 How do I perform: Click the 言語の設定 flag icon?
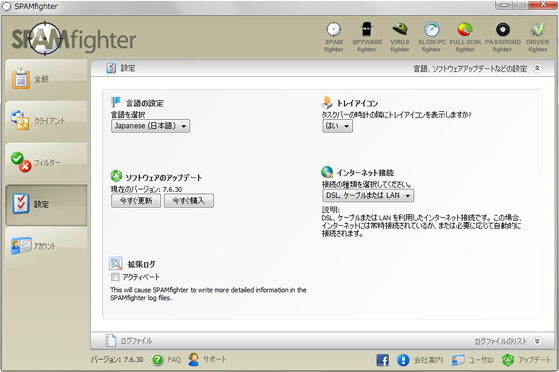[x=116, y=102]
